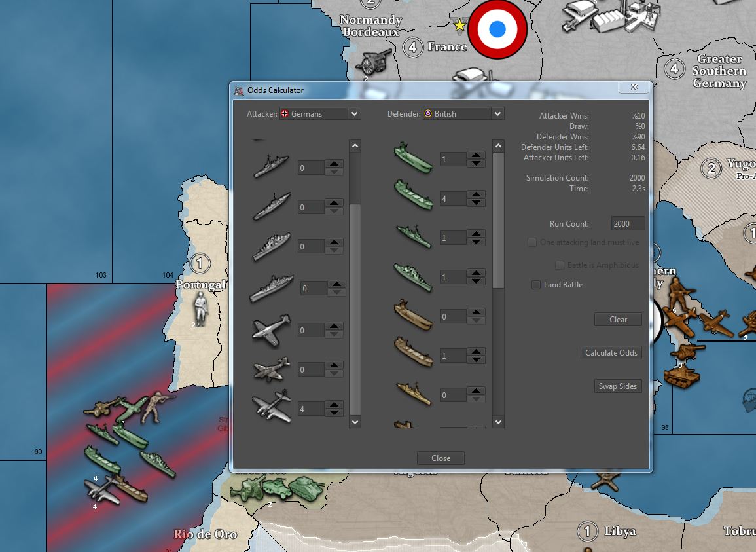The width and height of the screenshot is (756, 552).
Task: Click the Simulation Count 2000 value
Action: [637, 178]
